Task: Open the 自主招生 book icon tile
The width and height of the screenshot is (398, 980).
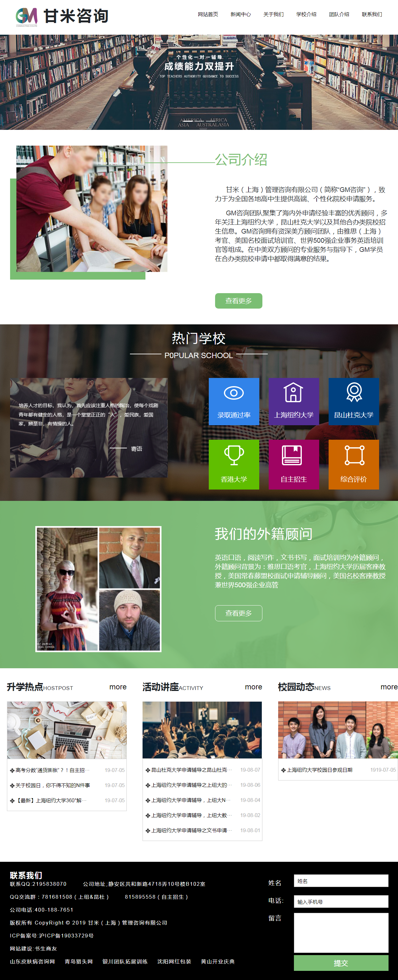Action: [x=293, y=455]
